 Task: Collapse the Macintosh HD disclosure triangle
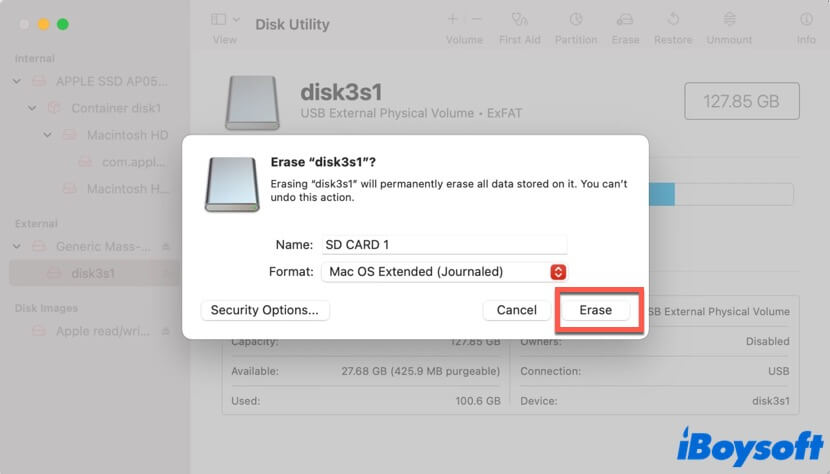pyautogui.click(x=47, y=135)
